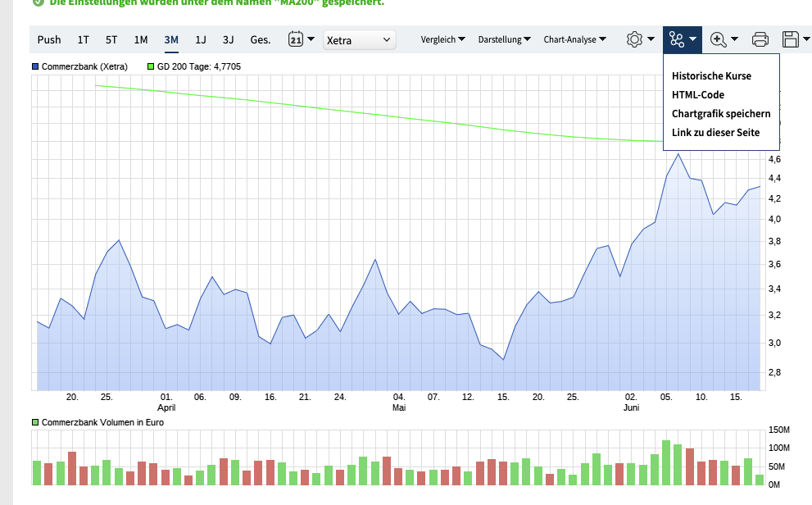The width and height of the screenshot is (812, 505).
Task: Click the price peak point near 05. Juni
Action: (x=678, y=154)
